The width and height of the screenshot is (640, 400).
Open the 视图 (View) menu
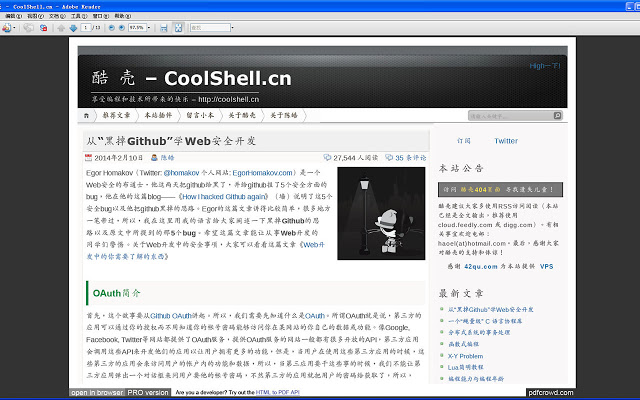pos(36,16)
